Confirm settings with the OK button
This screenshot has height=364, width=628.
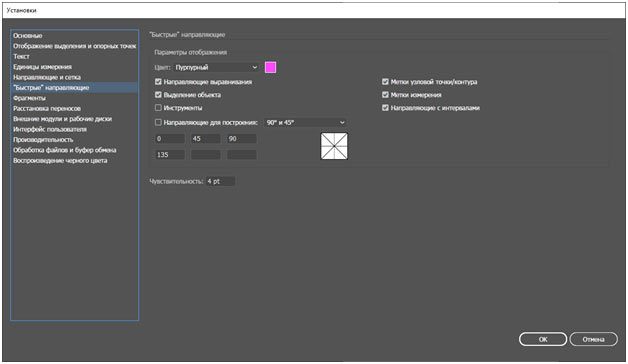pos(543,339)
